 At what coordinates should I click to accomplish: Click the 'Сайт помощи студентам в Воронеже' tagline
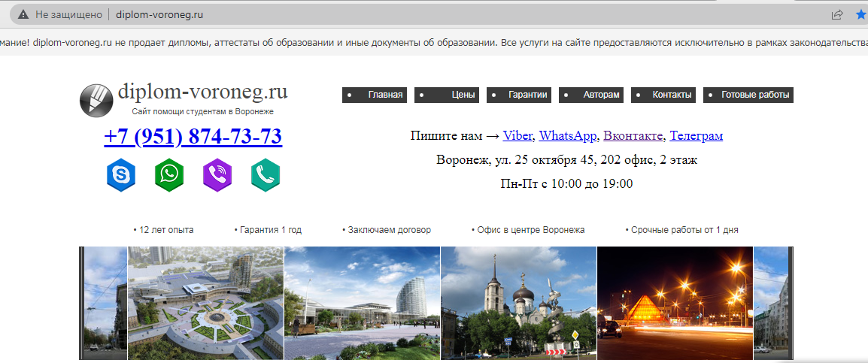point(202,112)
